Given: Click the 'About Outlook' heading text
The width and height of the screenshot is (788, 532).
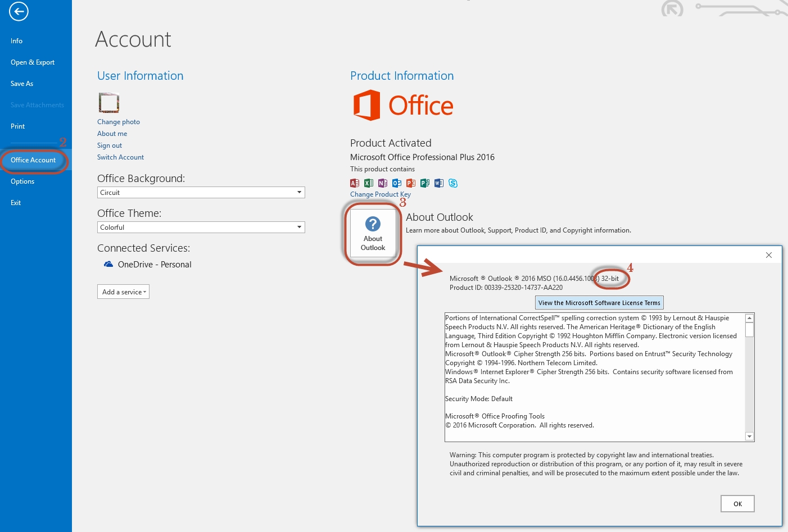Looking at the screenshot, I should coord(440,217).
